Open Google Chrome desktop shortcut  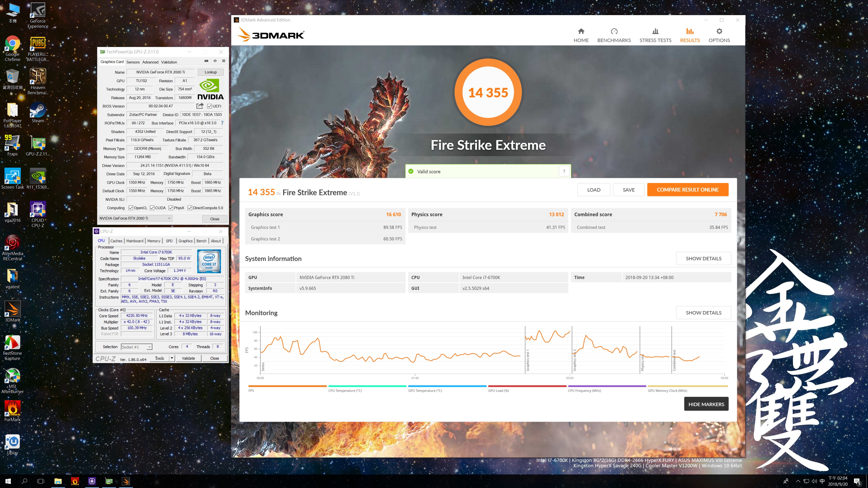tap(12, 49)
